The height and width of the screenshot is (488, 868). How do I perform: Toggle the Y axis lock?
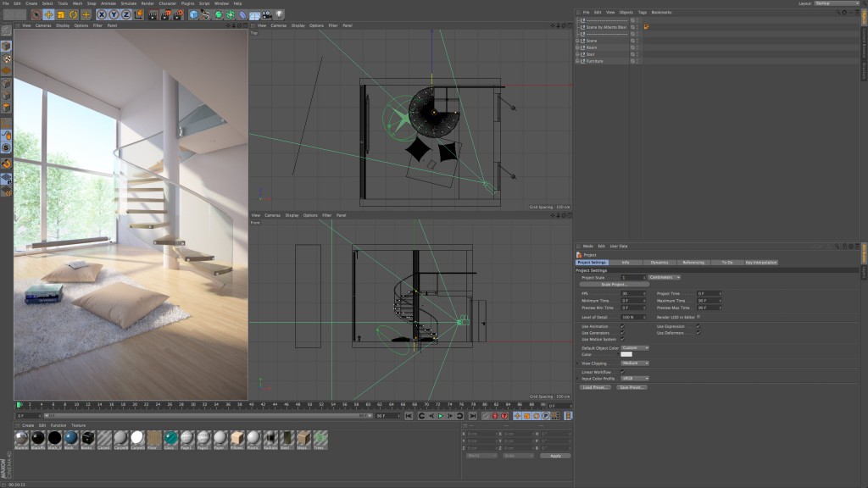(114, 15)
